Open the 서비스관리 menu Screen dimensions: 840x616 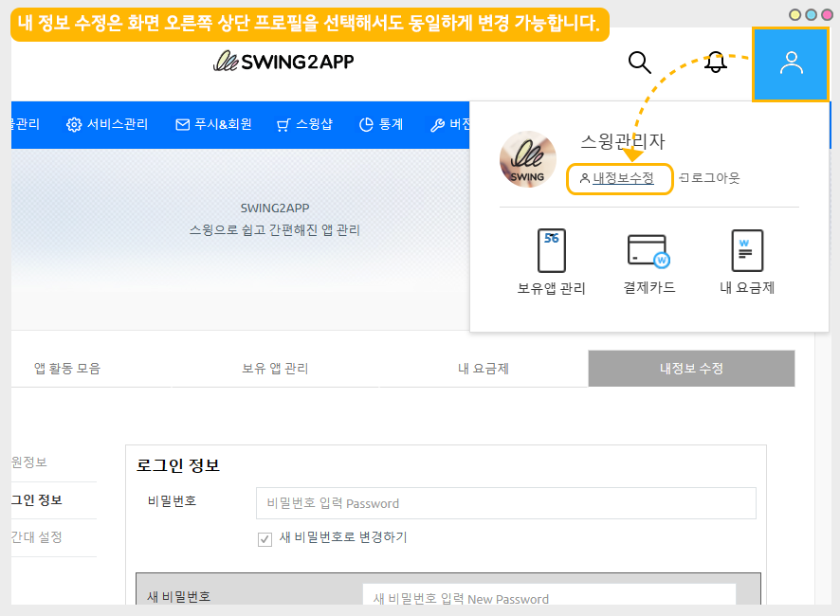pos(107,124)
